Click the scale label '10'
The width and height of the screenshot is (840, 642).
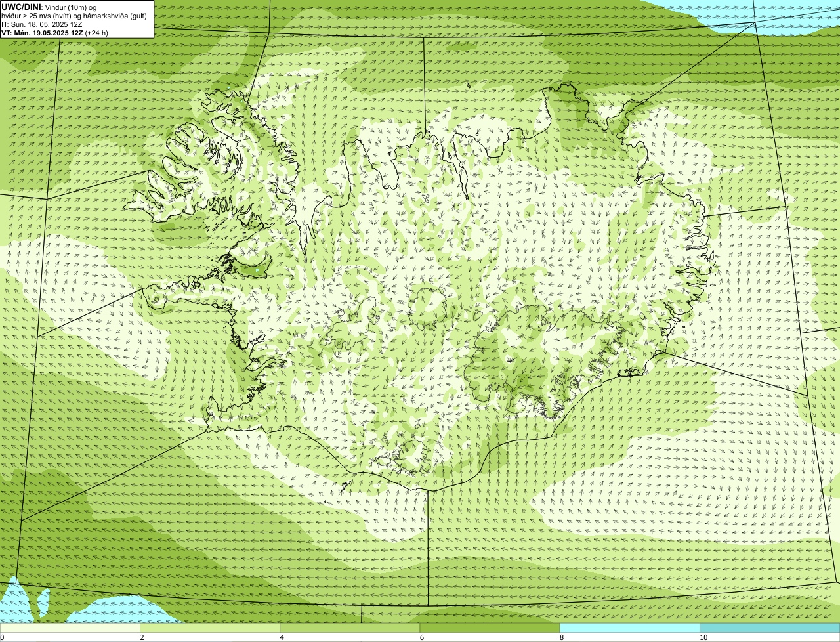pyautogui.click(x=703, y=637)
